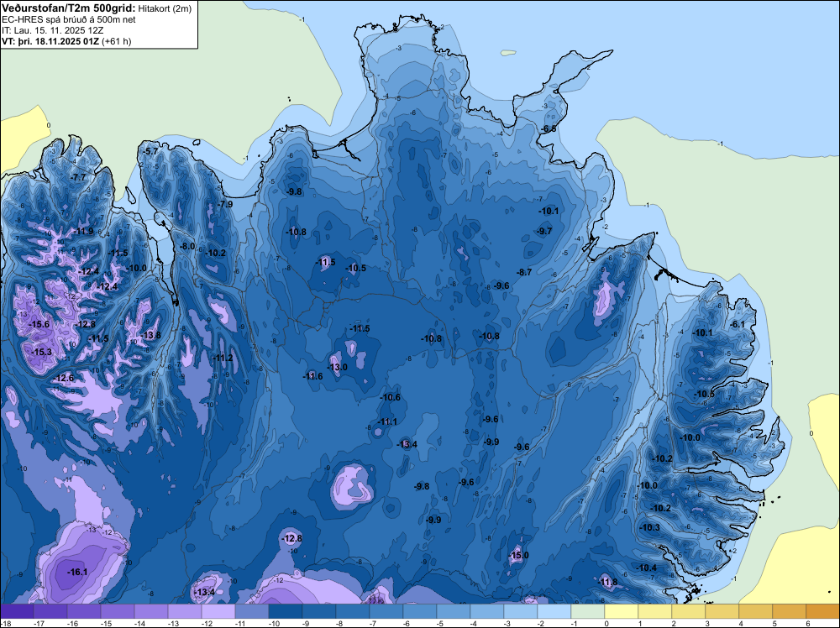Click the -3 tick label on the legend
This screenshot has height=628, width=840.
(508, 624)
